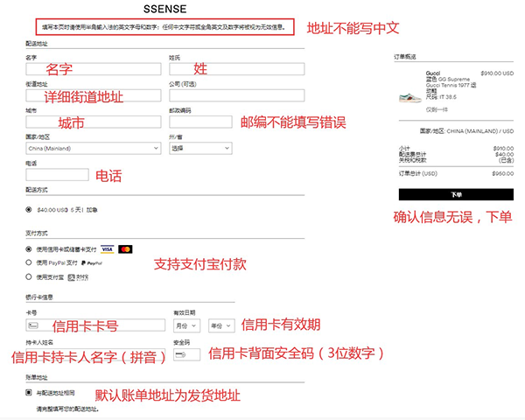
Task: Toggle billing same as shipping address checkbox
Action: pyautogui.click(x=29, y=393)
